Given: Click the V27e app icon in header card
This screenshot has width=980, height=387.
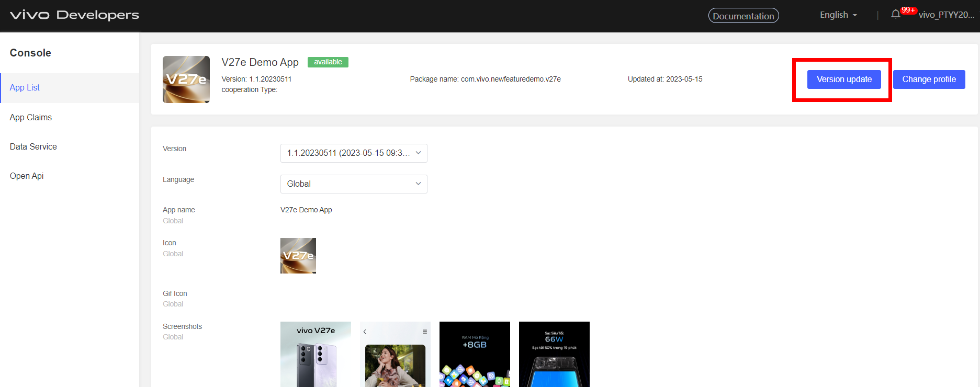Looking at the screenshot, I should tap(186, 79).
